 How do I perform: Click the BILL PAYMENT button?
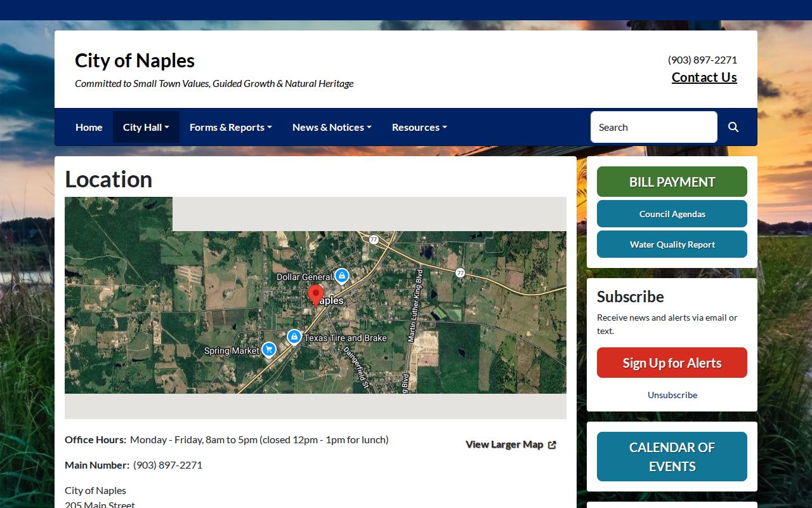(672, 182)
